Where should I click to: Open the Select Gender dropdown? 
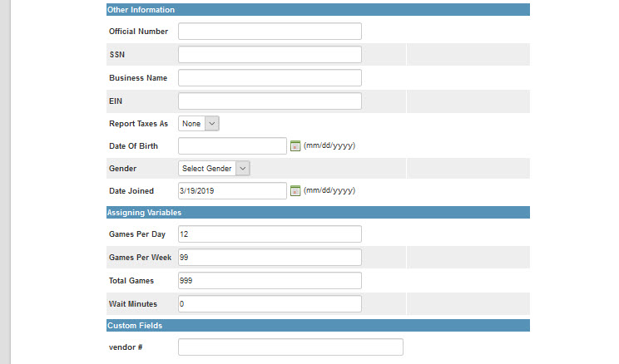point(215,169)
